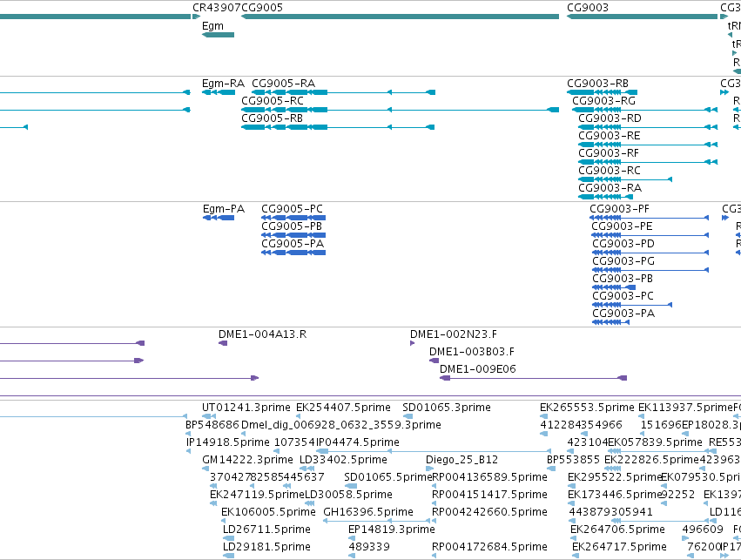Click the CG9003-PF CDS label
This screenshot has width=741, height=560.
619,209
